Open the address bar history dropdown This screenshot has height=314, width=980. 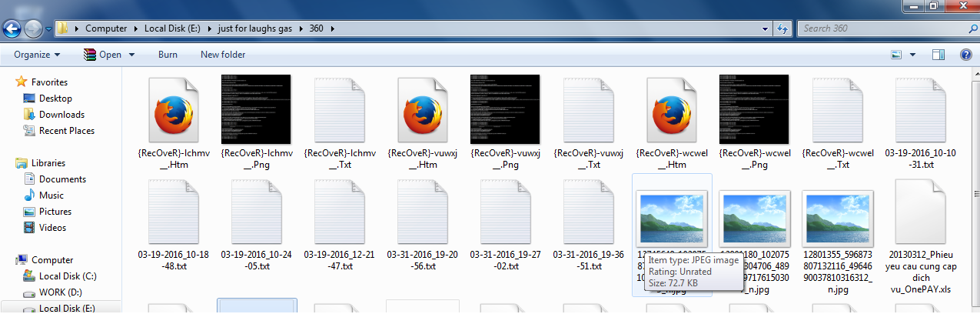pos(766,28)
